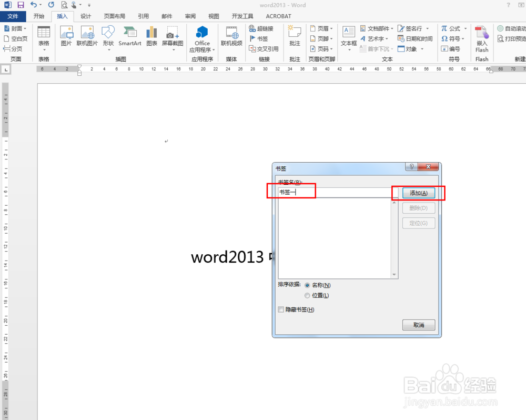The image size is (526, 420).
Task: Insert Online Video (联机视频)
Action: coord(231,36)
